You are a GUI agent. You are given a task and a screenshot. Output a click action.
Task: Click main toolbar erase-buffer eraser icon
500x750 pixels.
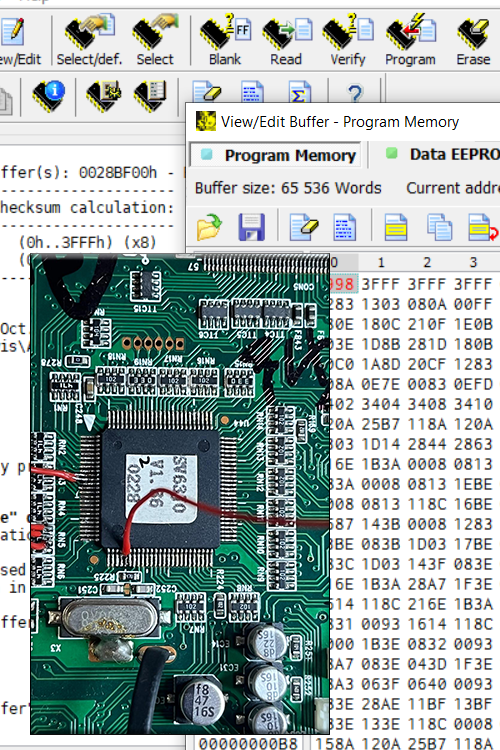207,92
